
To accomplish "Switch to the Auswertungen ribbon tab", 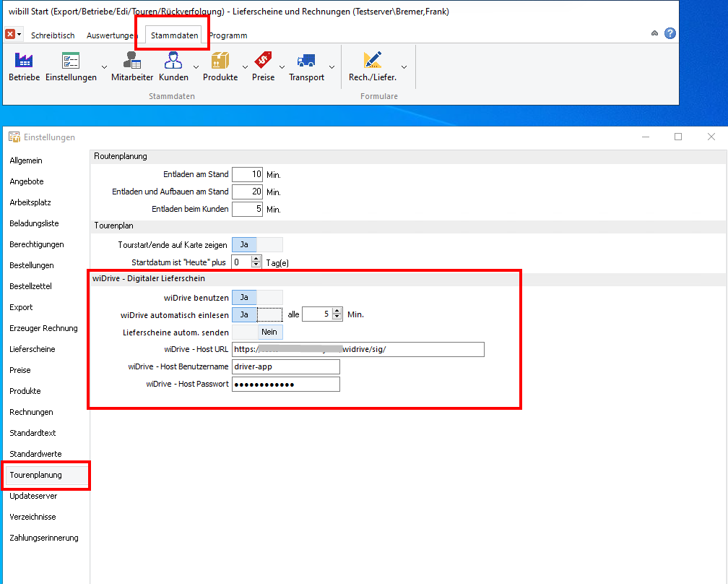I will [x=110, y=35].
